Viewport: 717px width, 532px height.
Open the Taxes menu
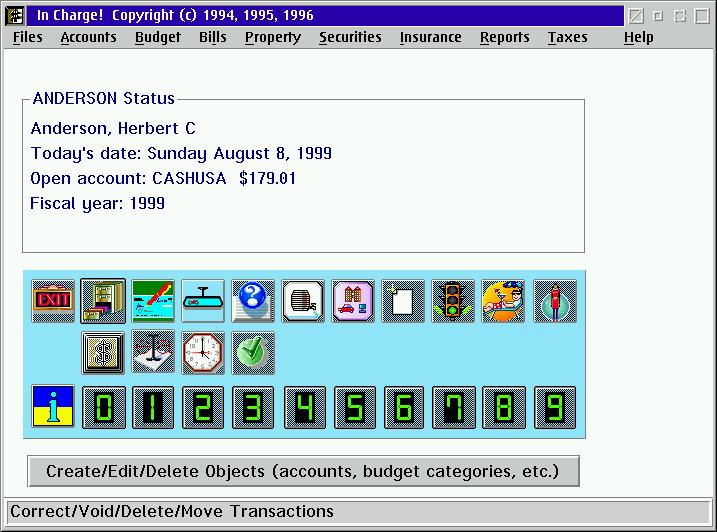(x=567, y=37)
